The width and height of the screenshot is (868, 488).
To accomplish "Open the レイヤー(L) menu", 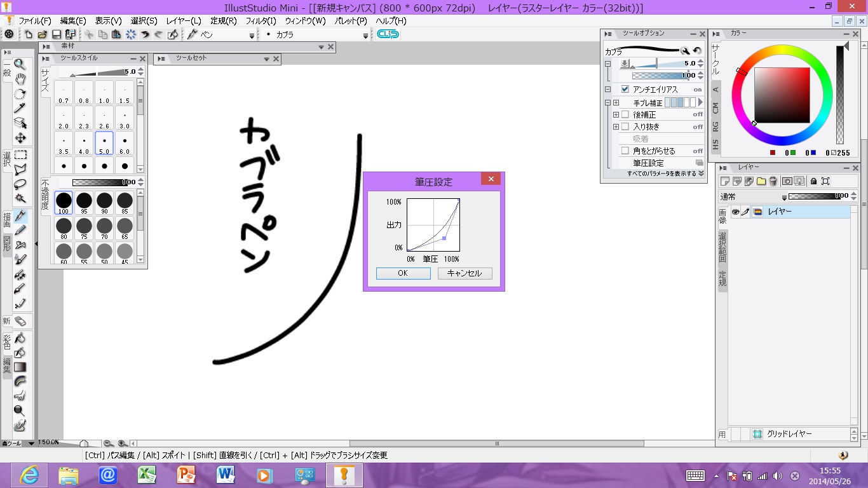I will (183, 21).
